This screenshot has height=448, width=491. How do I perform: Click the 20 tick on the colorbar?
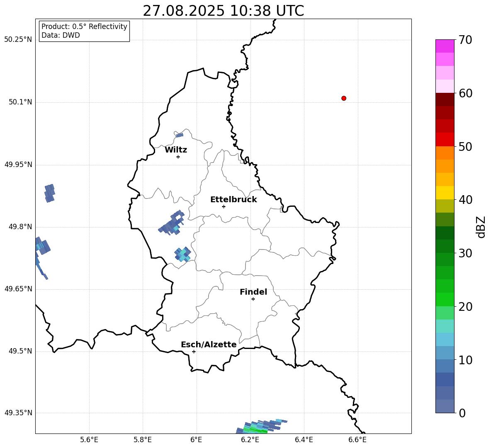pos(465,307)
